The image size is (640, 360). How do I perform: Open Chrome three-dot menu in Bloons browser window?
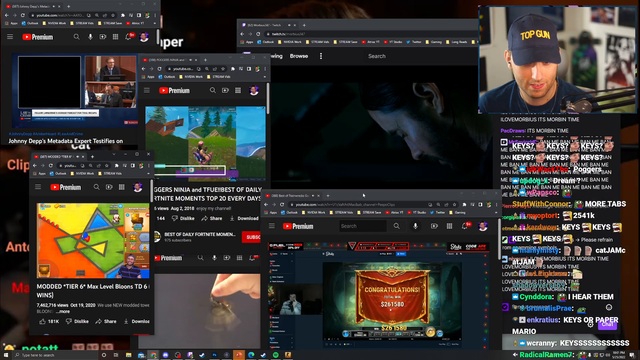149,166
